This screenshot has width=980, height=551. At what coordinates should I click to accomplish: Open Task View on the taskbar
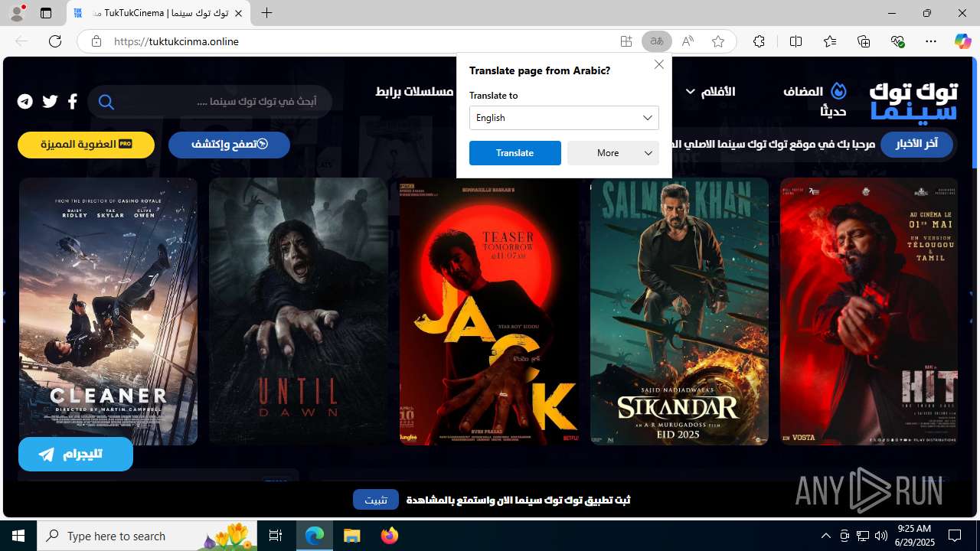[276, 536]
